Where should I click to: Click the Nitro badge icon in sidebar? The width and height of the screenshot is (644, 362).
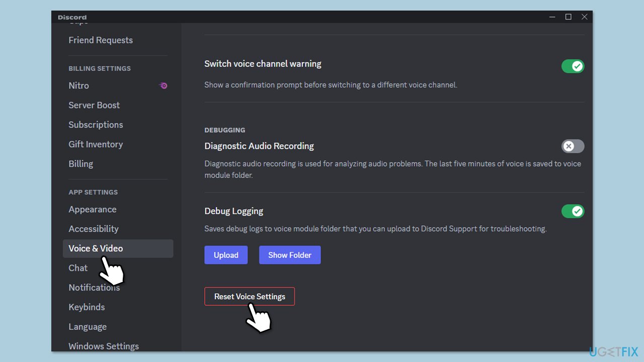pyautogui.click(x=163, y=85)
